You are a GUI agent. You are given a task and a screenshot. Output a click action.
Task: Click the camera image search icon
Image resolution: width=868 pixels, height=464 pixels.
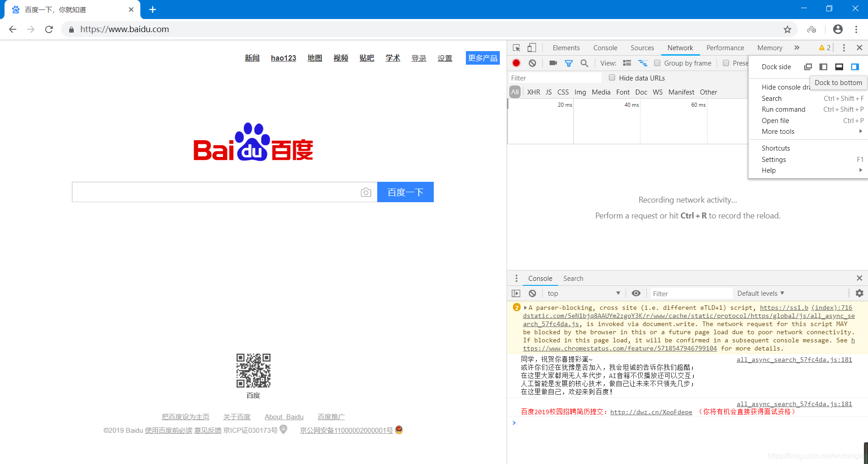point(366,193)
